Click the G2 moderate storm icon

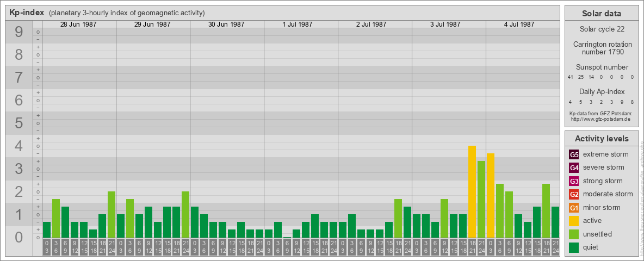[574, 194]
